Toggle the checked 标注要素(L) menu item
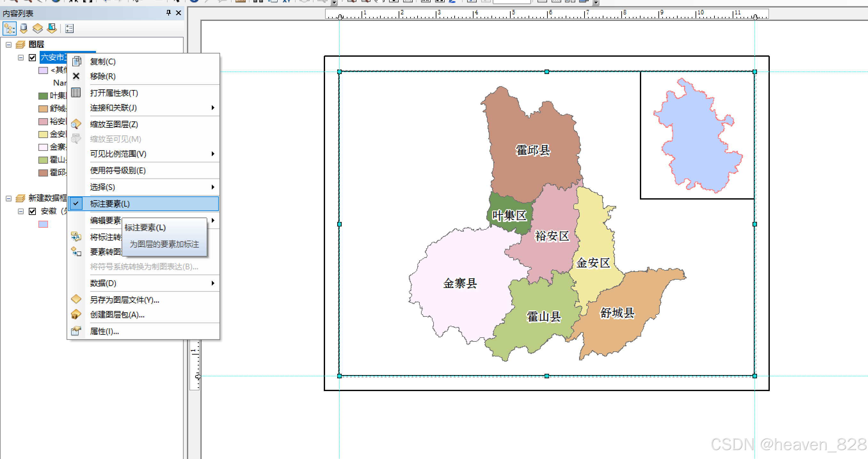The width and height of the screenshot is (868, 459). tap(110, 204)
